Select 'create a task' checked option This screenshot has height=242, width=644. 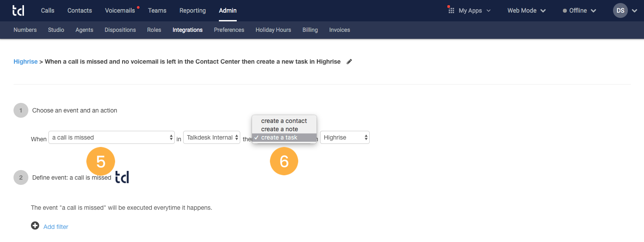(284, 137)
